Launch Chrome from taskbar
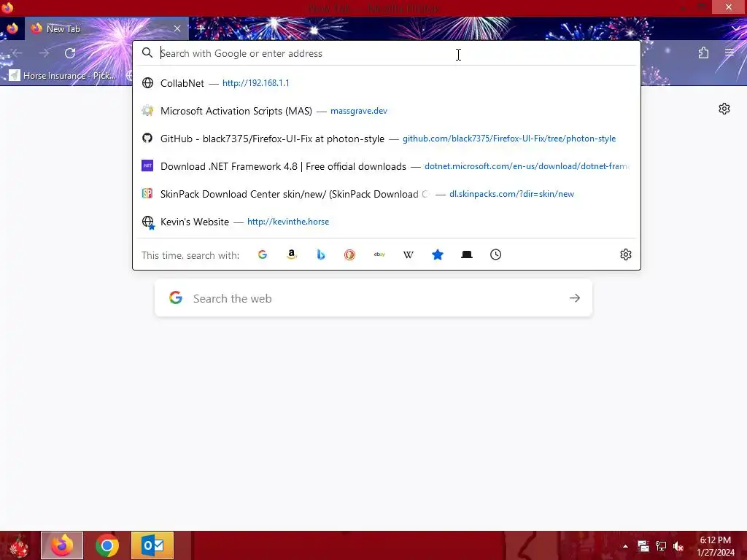The width and height of the screenshot is (747, 560). coord(107,545)
